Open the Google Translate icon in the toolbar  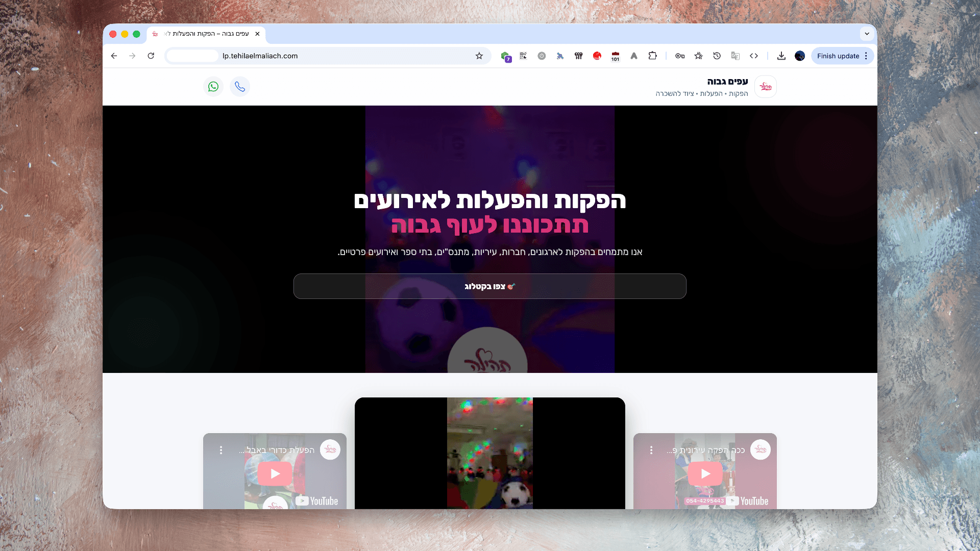coord(735,56)
